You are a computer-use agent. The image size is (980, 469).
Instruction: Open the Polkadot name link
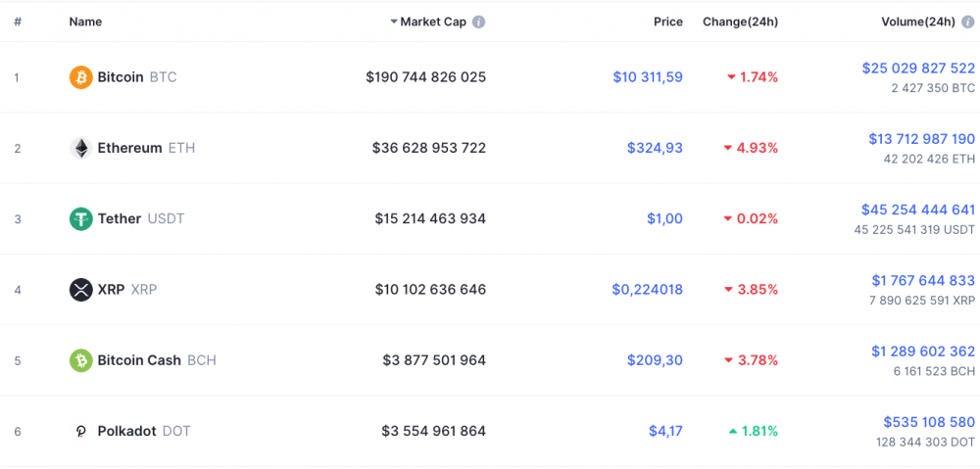pos(126,431)
